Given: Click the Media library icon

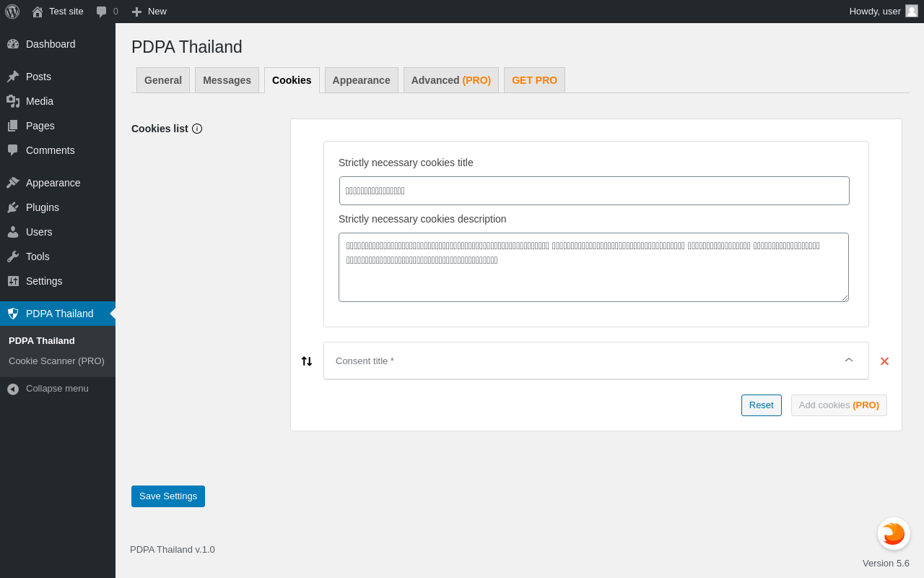Looking at the screenshot, I should (x=13, y=101).
